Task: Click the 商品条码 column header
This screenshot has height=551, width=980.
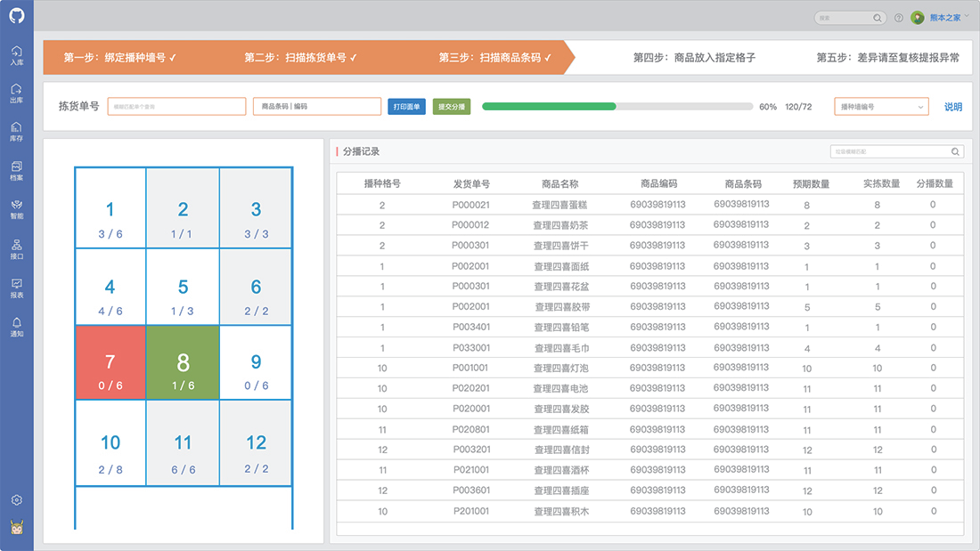Action: point(743,183)
